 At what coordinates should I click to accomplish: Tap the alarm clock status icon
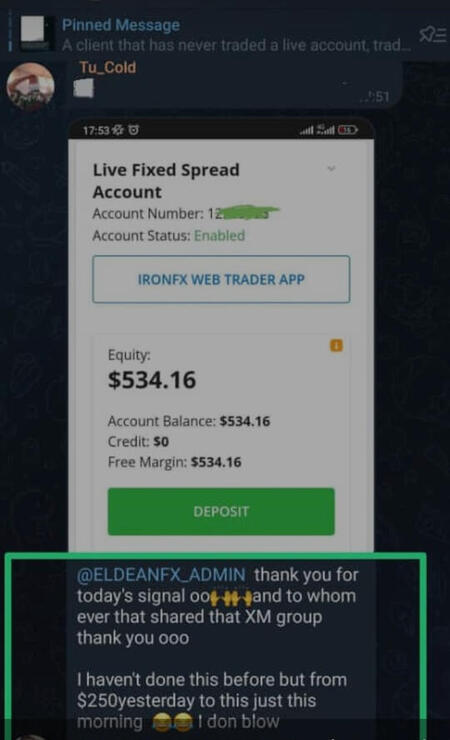(134, 130)
